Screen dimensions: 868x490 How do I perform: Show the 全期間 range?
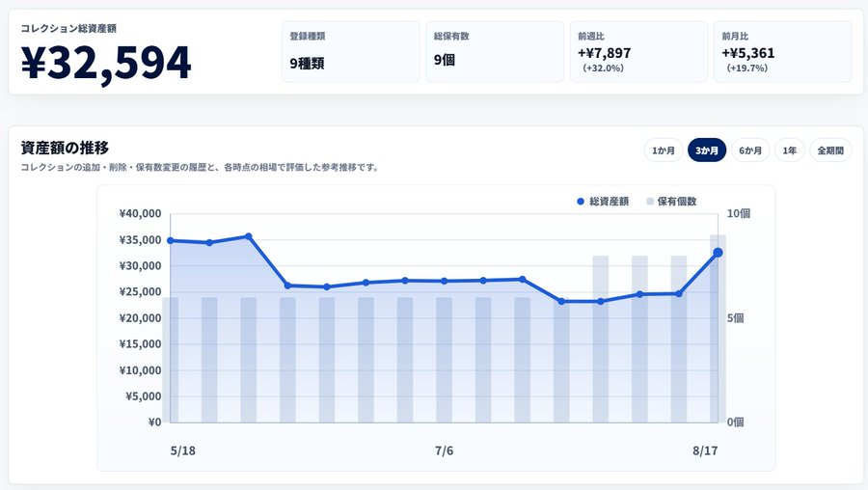[x=830, y=150]
